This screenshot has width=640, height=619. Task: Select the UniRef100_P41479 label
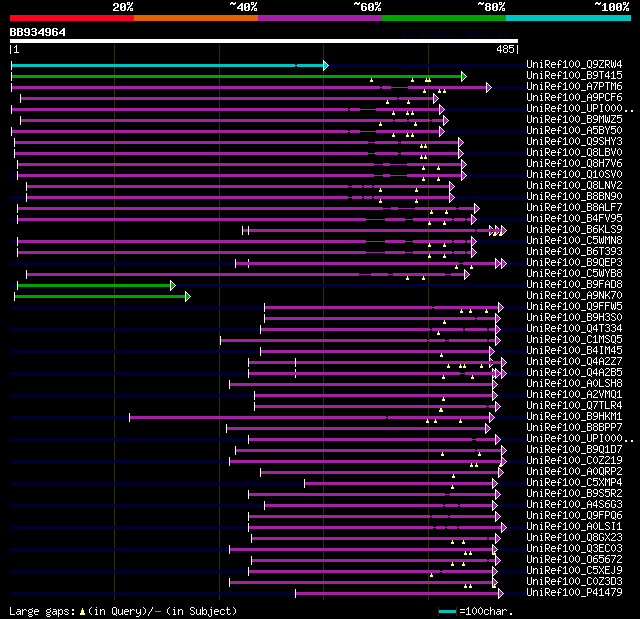pos(574,593)
